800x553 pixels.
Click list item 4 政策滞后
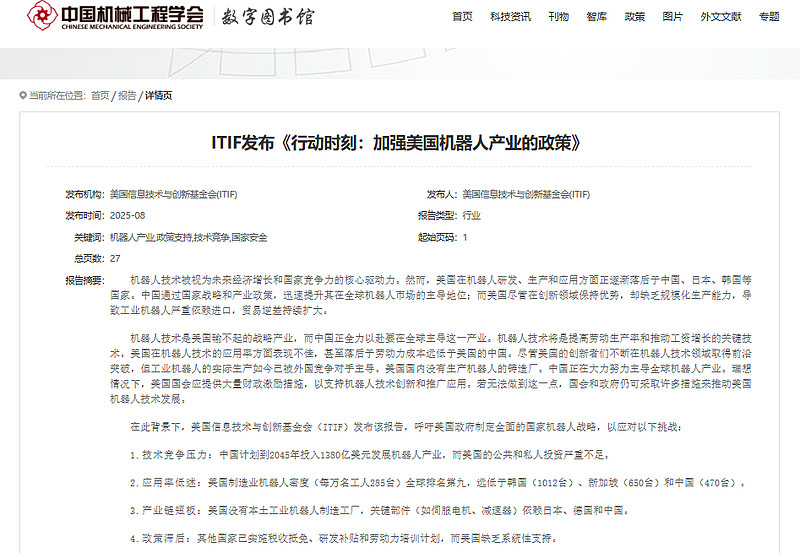343,538
